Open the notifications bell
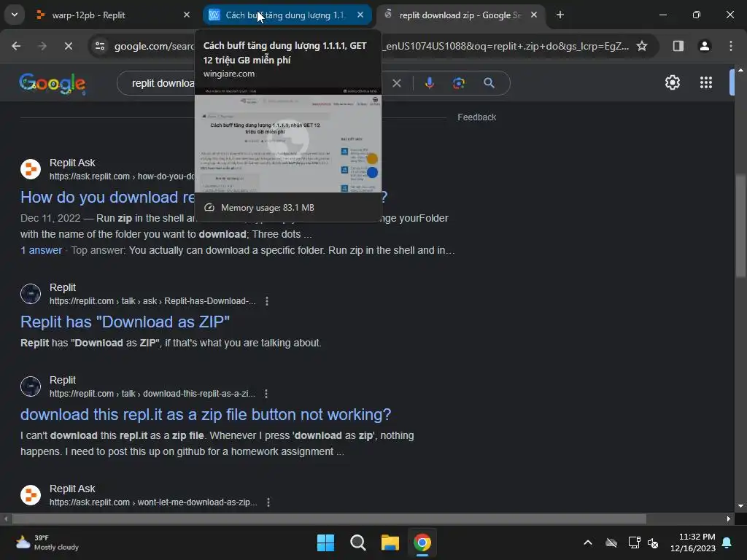The width and height of the screenshot is (747, 560). point(727,542)
